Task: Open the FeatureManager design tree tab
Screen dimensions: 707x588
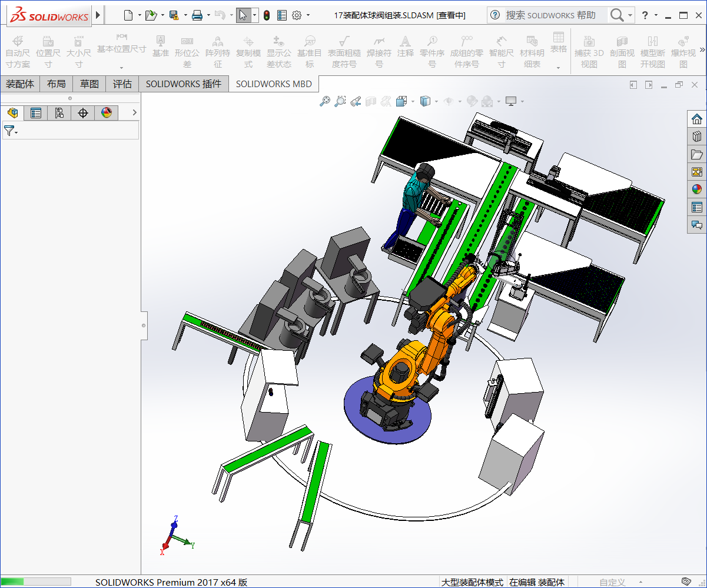Action: pos(12,113)
